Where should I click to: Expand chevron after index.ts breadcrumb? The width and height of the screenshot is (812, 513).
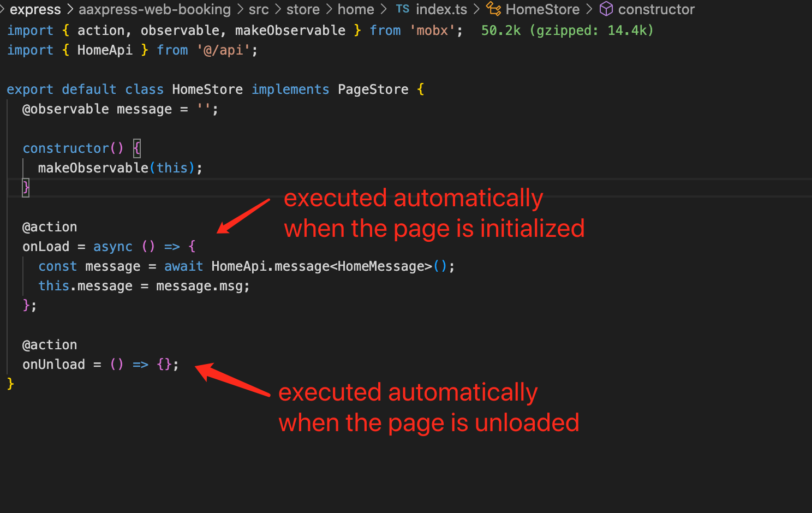pyautogui.click(x=476, y=9)
